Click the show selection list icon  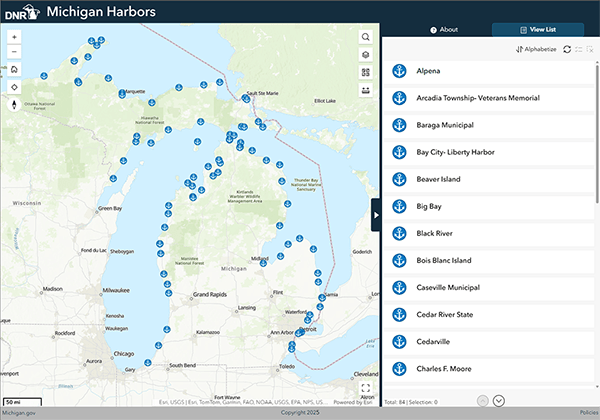coord(579,49)
